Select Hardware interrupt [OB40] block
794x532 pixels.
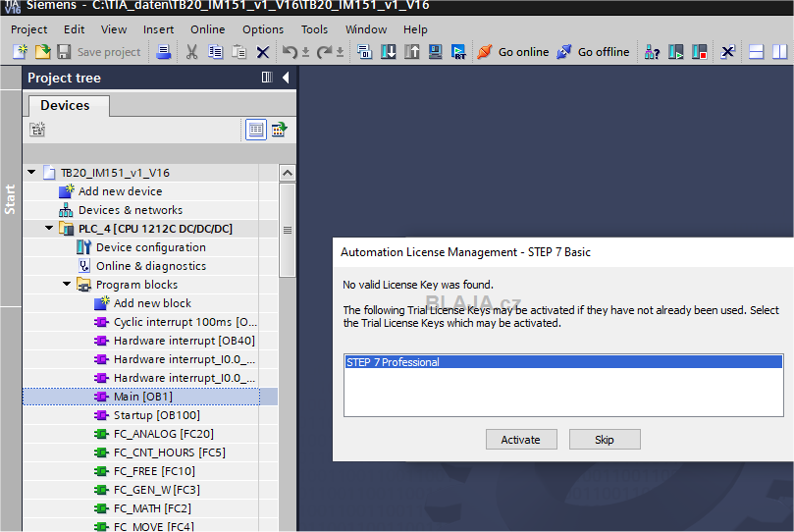185,341
